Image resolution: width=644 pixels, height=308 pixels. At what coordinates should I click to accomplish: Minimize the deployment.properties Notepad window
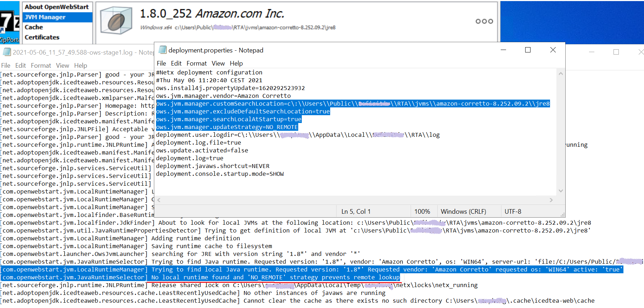point(503,50)
